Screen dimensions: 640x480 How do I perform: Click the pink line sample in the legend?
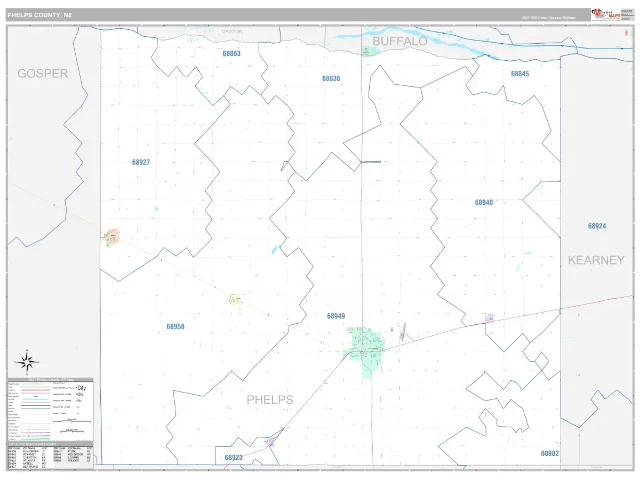[35, 391]
